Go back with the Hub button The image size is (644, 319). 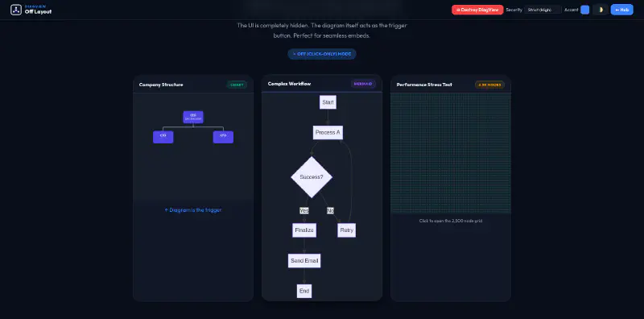click(x=621, y=10)
